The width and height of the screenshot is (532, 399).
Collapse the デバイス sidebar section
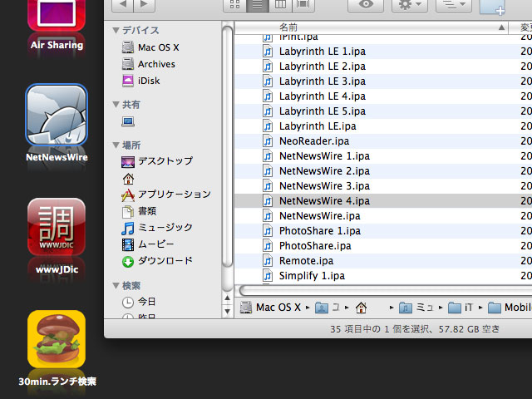click(x=116, y=31)
